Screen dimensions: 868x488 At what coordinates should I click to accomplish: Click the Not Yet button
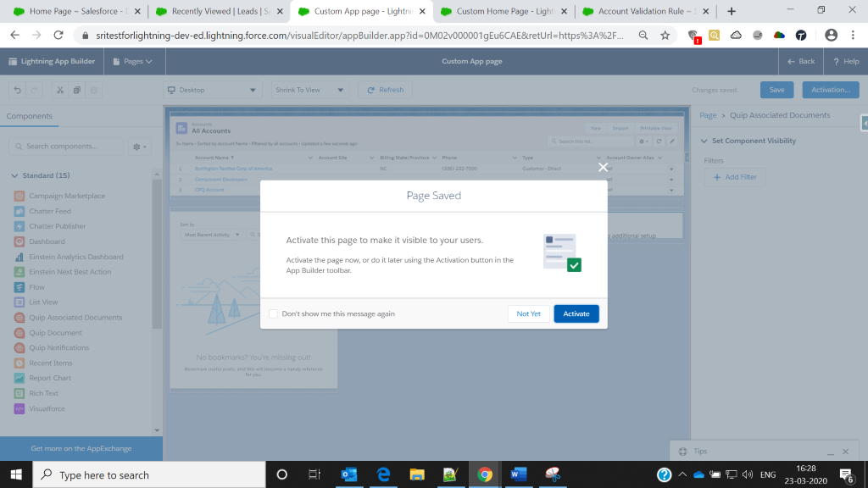[528, 313]
